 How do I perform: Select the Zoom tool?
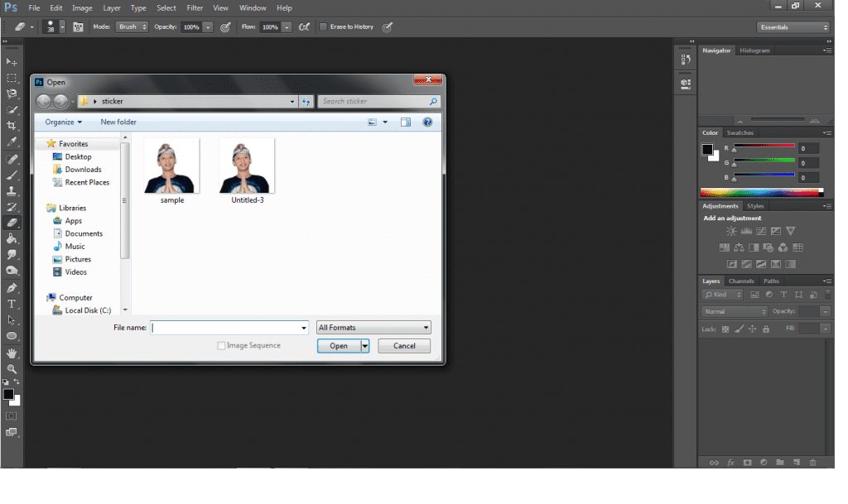12,369
